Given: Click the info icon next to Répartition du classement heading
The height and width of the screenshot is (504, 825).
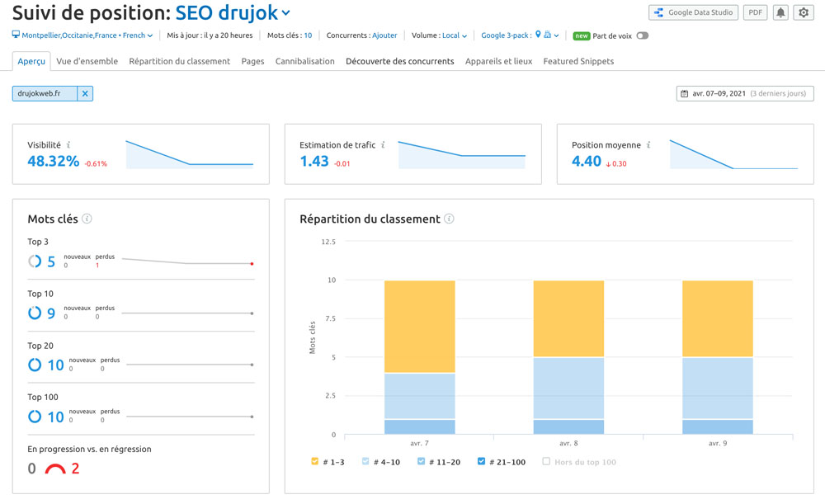Looking at the screenshot, I should tap(449, 219).
